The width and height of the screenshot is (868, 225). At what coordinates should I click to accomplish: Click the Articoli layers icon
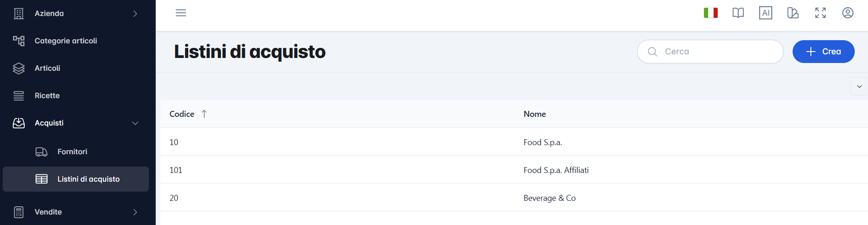[x=19, y=68]
